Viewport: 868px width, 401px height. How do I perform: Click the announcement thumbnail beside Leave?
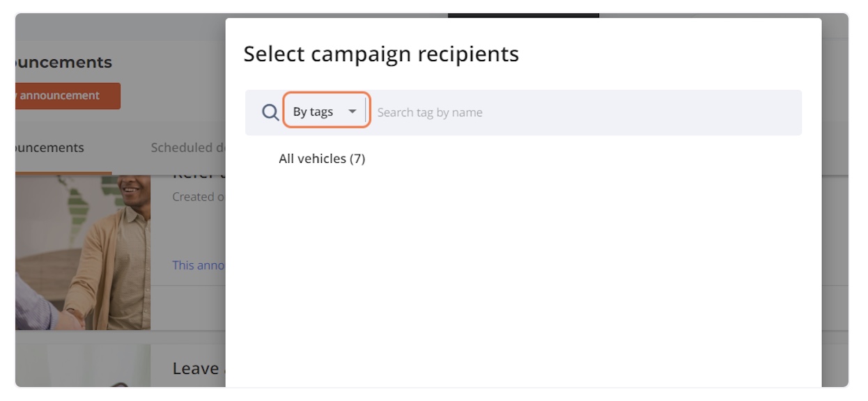[x=83, y=365]
